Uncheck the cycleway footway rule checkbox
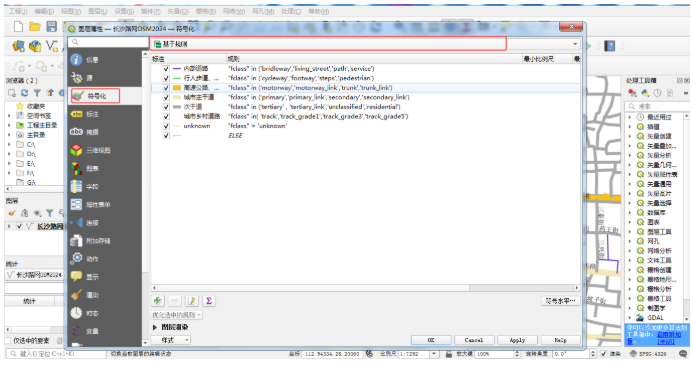Image resolution: width=692 pixels, height=366 pixels. coord(166,78)
